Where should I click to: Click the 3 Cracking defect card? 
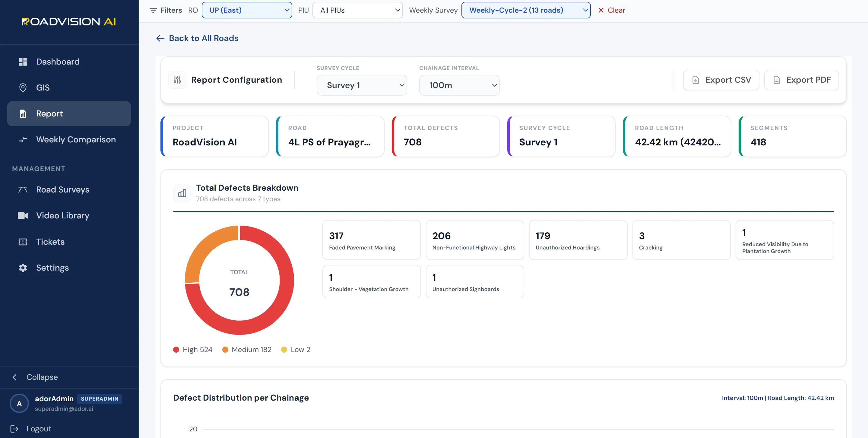click(681, 240)
